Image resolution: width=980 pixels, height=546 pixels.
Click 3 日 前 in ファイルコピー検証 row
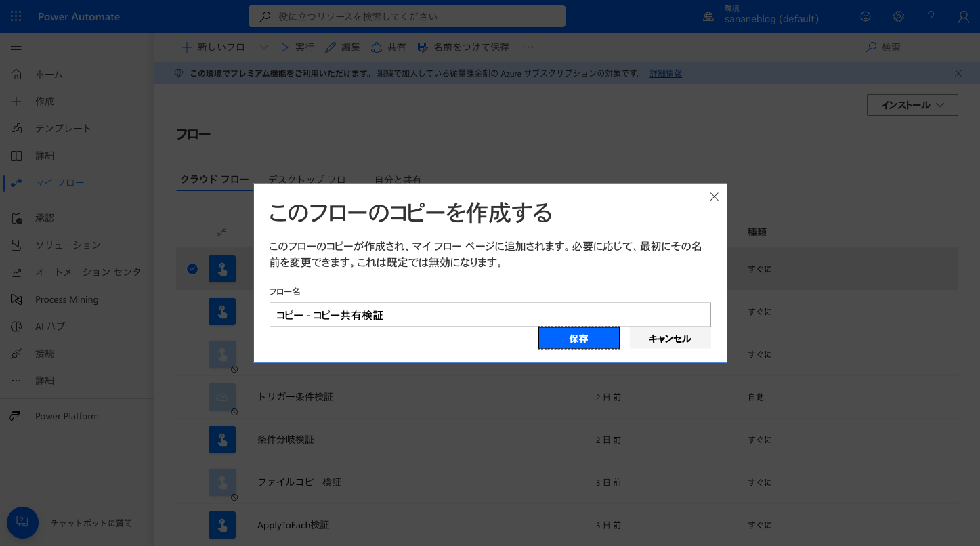(x=608, y=482)
